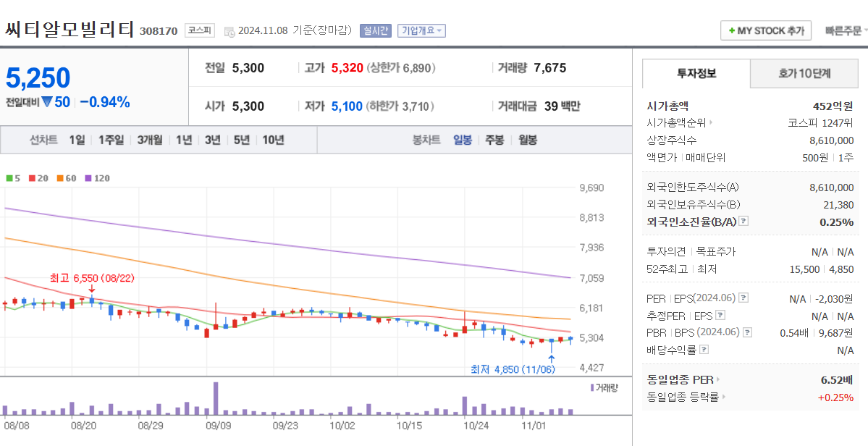Select the 5년 line chart period
868x446 pixels.
(241, 140)
